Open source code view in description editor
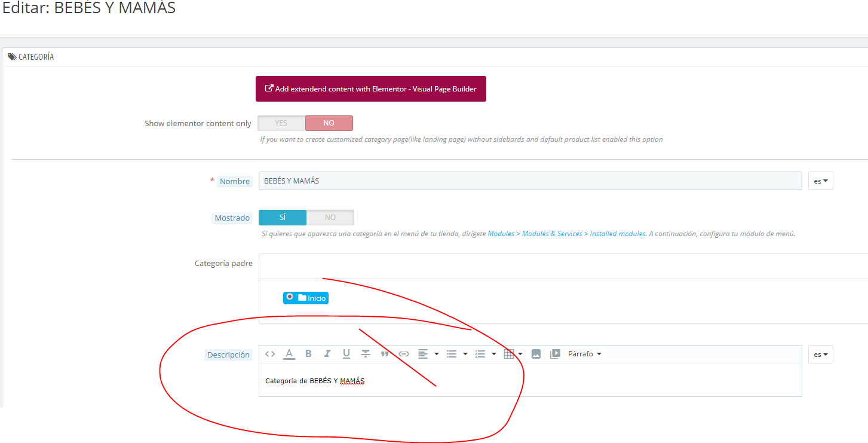Viewport: 868px width, 443px height. pos(270,354)
